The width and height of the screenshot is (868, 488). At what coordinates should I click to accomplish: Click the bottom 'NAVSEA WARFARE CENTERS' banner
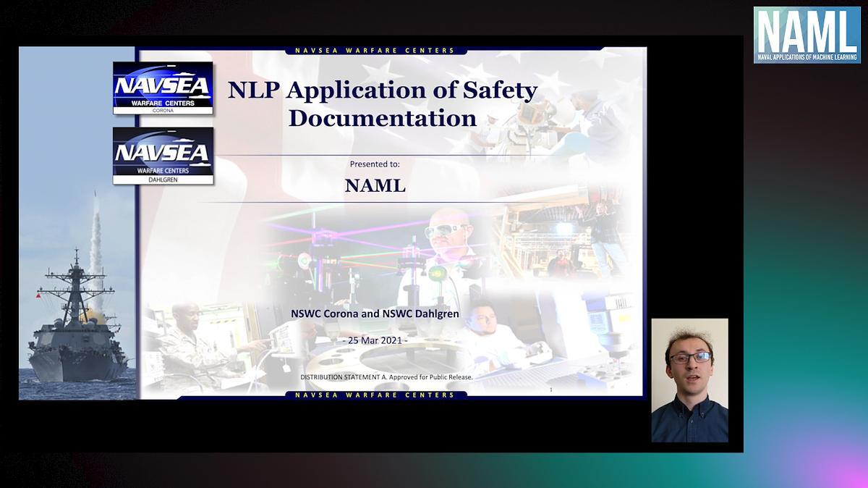[375, 395]
